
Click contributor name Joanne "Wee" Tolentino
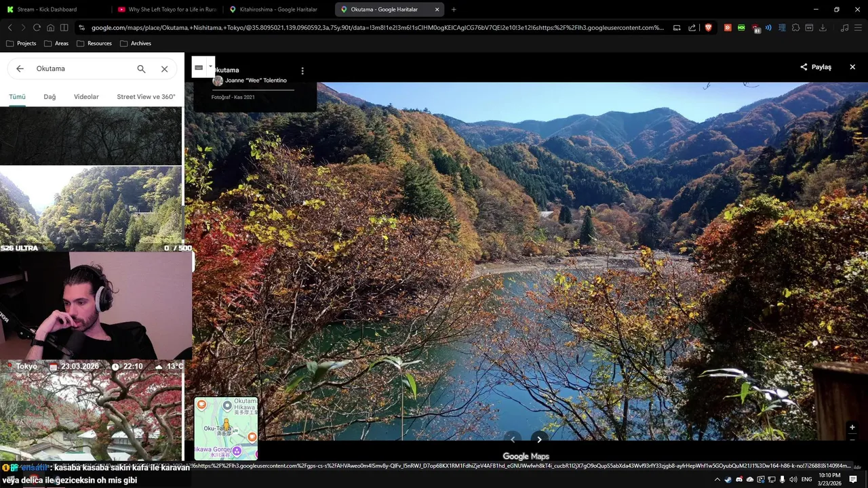coord(256,81)
